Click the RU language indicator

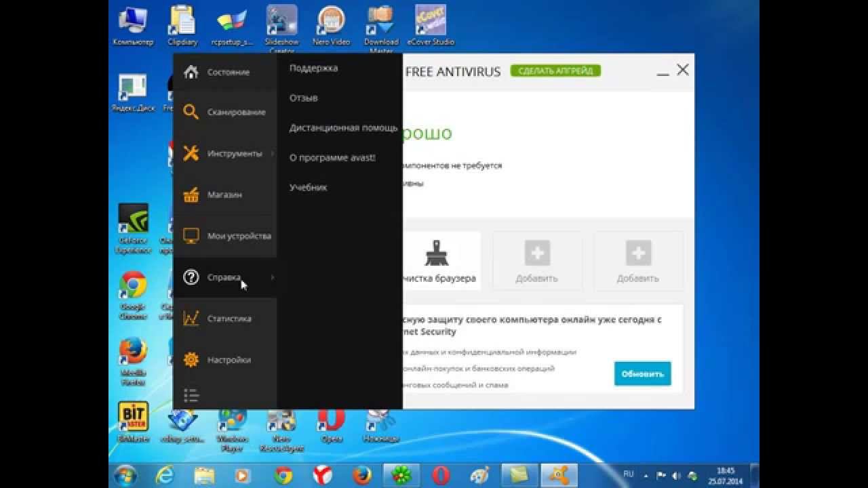[x=628, y=474]
